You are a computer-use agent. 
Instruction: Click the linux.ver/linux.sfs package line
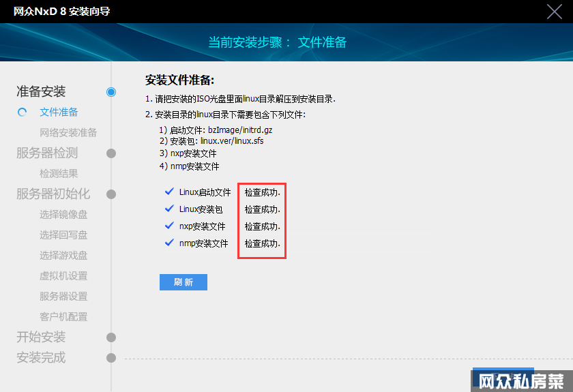pyautogui.click(x=211, y=141)
